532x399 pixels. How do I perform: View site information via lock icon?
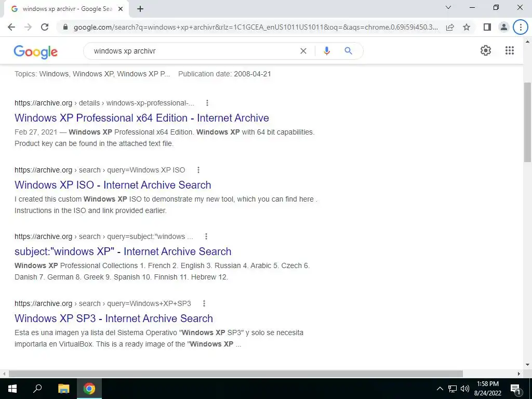click(x=65, y=27)
